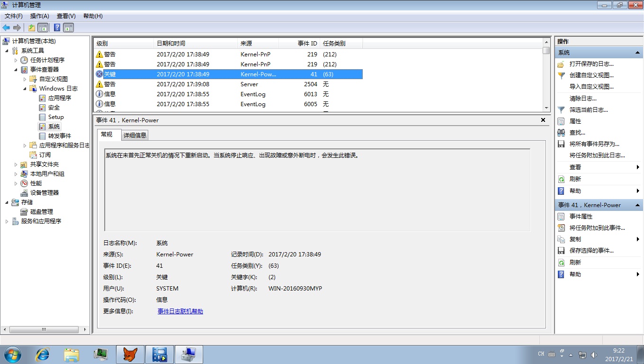
Task: Toggle the console tree toolbar icon
Action: 43,27
